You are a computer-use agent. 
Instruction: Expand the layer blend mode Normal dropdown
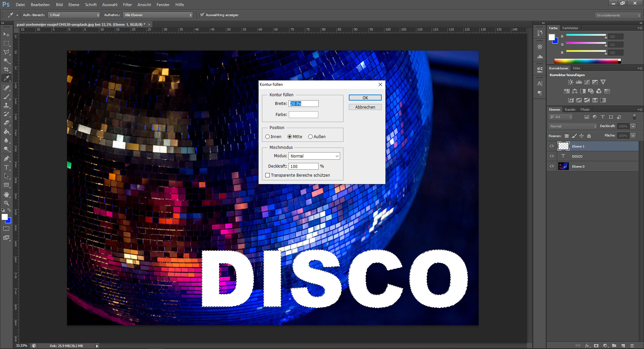[573, 126]
